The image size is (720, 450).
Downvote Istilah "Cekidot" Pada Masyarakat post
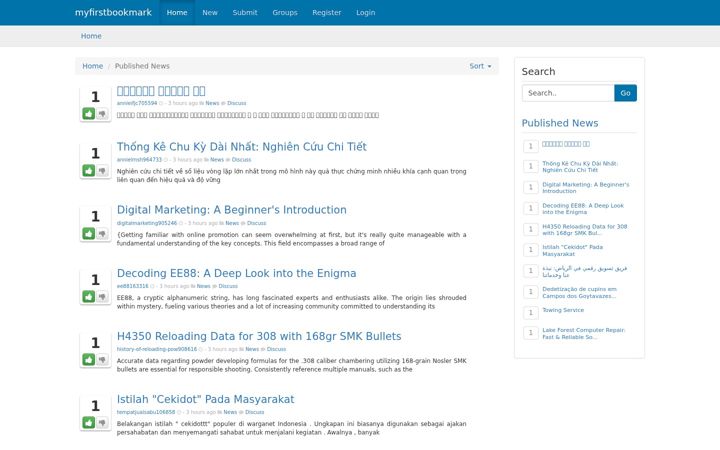pyautogui.click(x=102, y=422)
